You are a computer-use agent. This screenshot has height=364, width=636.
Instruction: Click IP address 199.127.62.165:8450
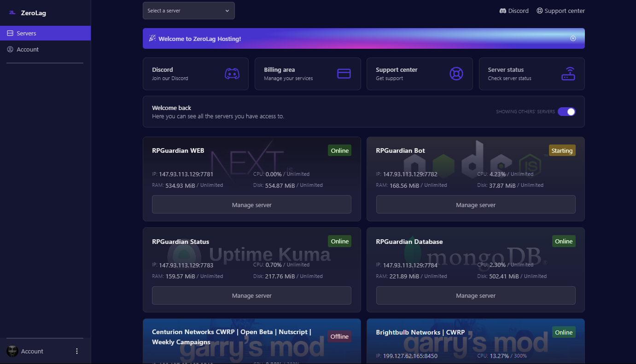(x=410, y=356)
